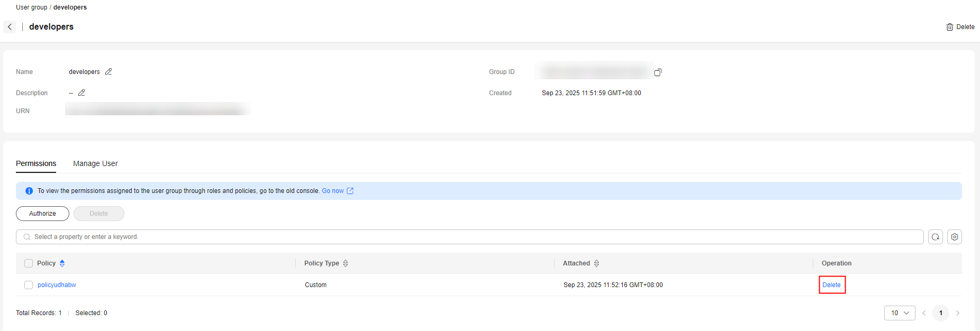Image resolution: width=980 pixels, height=331 pixels.
Task: Open the page size dropdown showing 10
Action: (x=899, y=313)
